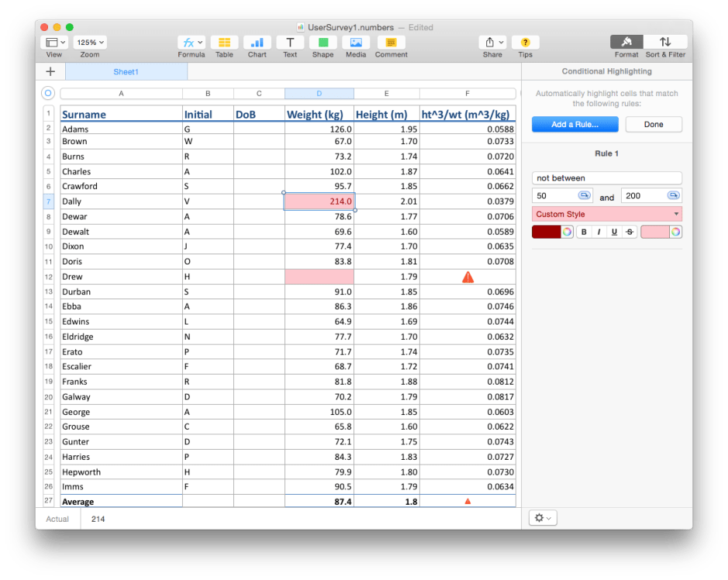Viewport: 728px width, 580px height.
Task: Open the Formula toolbar icon
Action: (189, 44)
